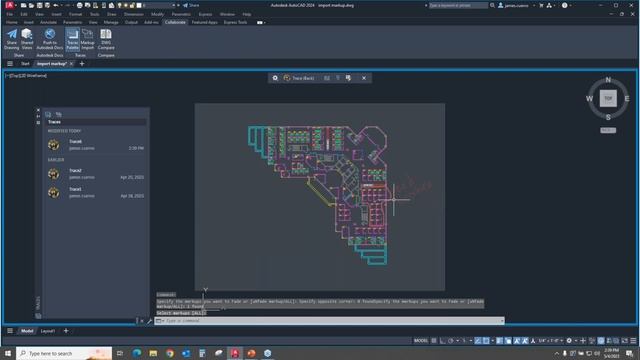640x360 pixels.
Task: Click the Windows taskbar search box
Action: [64, 353]
